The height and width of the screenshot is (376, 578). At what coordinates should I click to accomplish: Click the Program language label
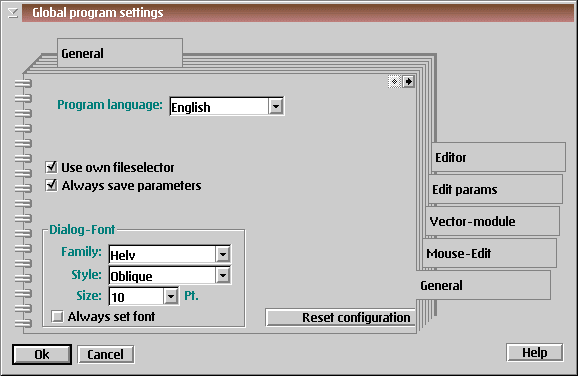(110, 105)
